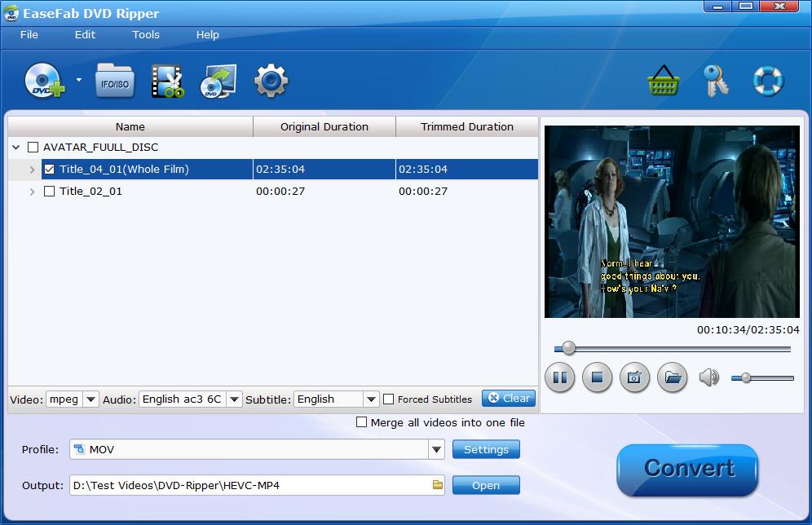This screenshot has width=812, height=525.
Task: Click the DVD copy to monitor icon
Action: click(x=218, y=82)
